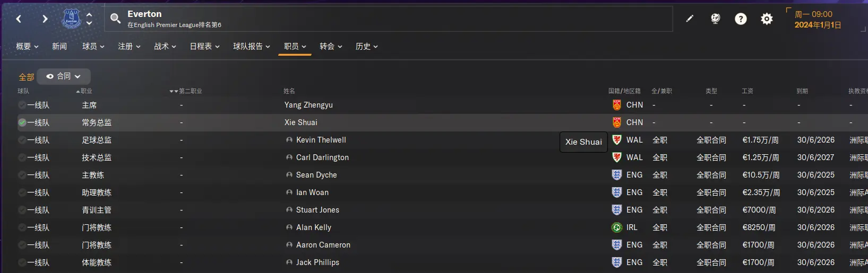Tick the Aaron Cameron row selector
Screen dimensions: 868x273
[x=22, y=245]
